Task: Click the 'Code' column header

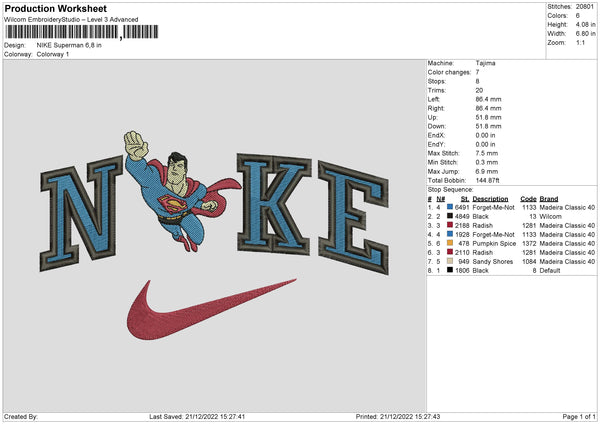Action: [528, 199]
